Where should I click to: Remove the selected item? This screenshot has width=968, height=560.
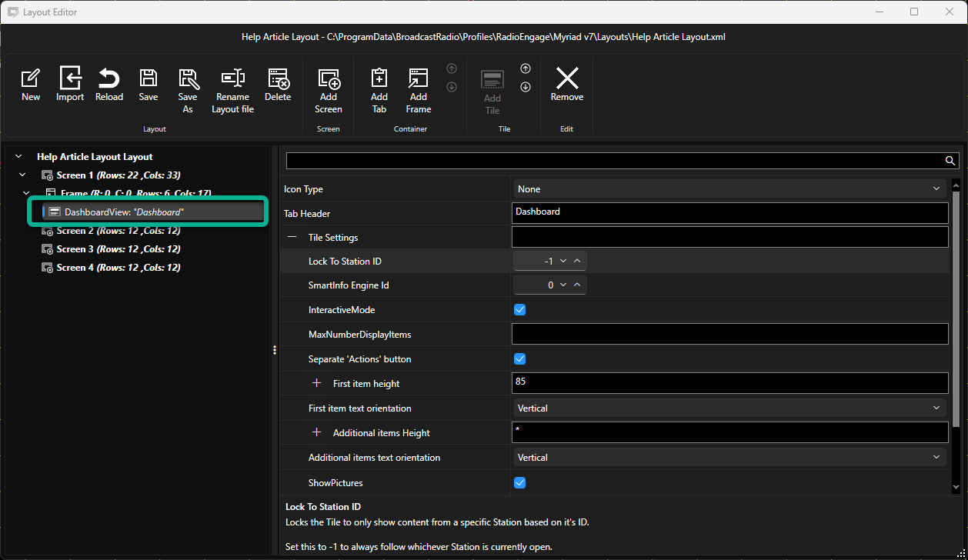[x=567, y=85]
